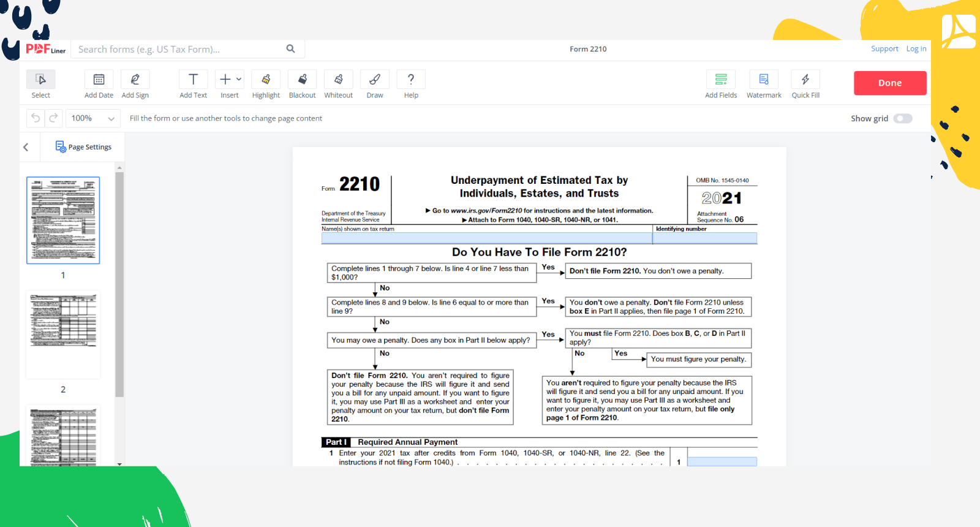Open the Support link

click(884, 49)
